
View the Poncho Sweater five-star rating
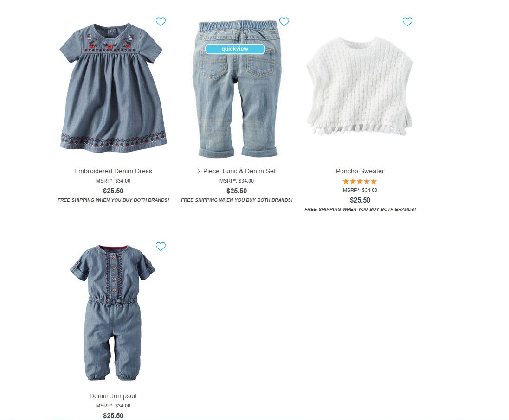[360, 181]
